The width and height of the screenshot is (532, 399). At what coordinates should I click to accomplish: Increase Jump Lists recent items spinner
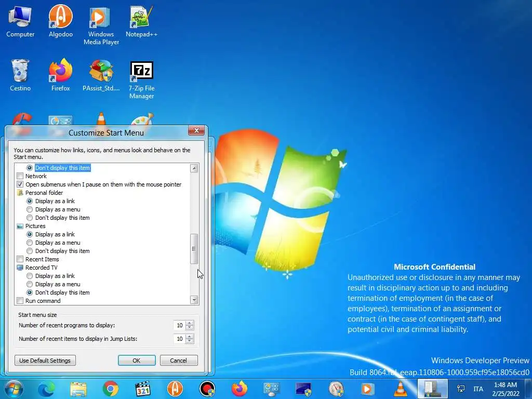coord(190,337)
